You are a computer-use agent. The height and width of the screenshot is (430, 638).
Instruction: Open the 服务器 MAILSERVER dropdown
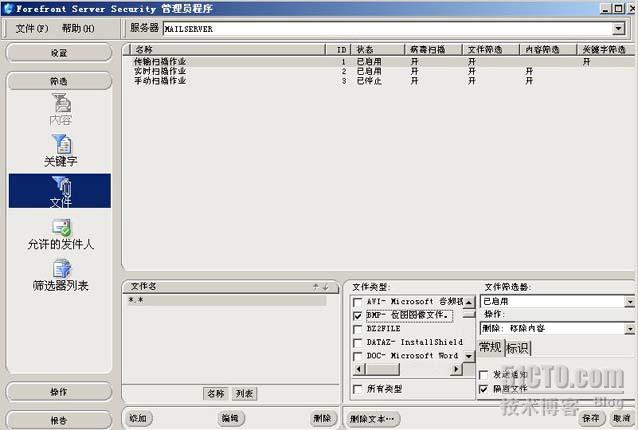pos(618,28)
